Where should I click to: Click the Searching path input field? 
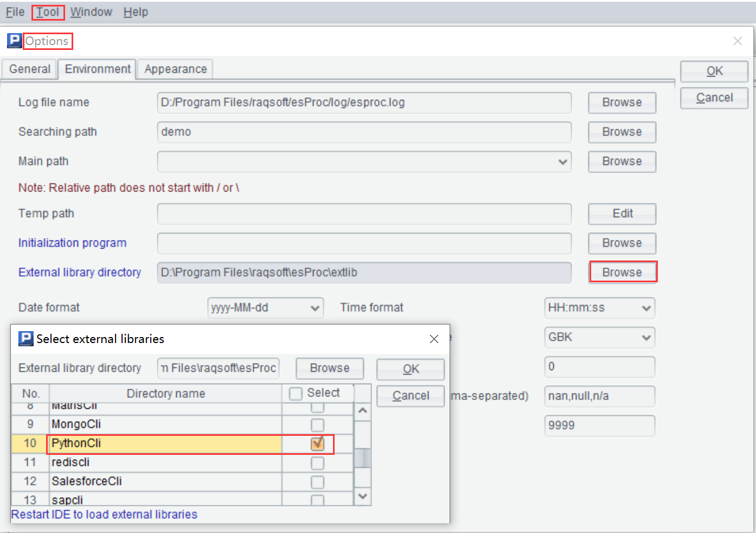pos(363,132)
